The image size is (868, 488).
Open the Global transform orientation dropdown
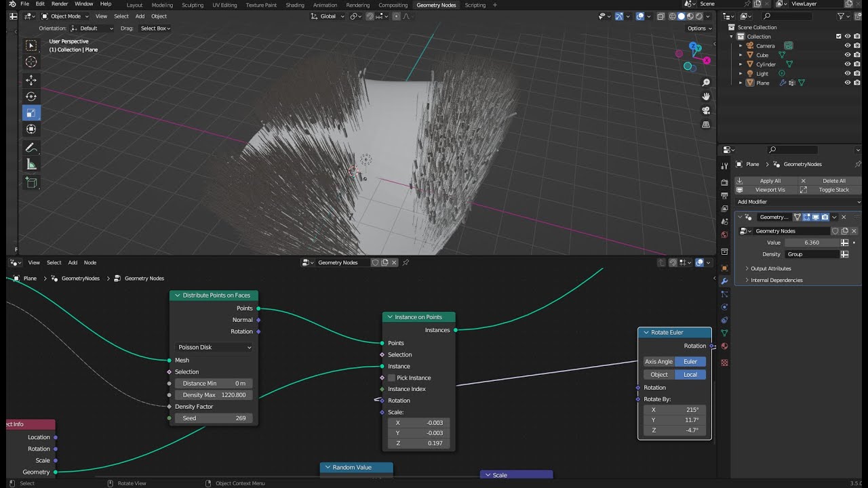(x=327, y=16)
